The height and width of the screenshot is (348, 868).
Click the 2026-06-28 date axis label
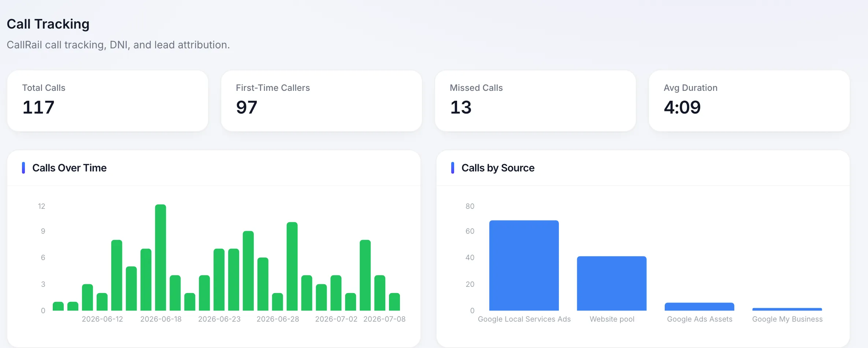(278, 319)
